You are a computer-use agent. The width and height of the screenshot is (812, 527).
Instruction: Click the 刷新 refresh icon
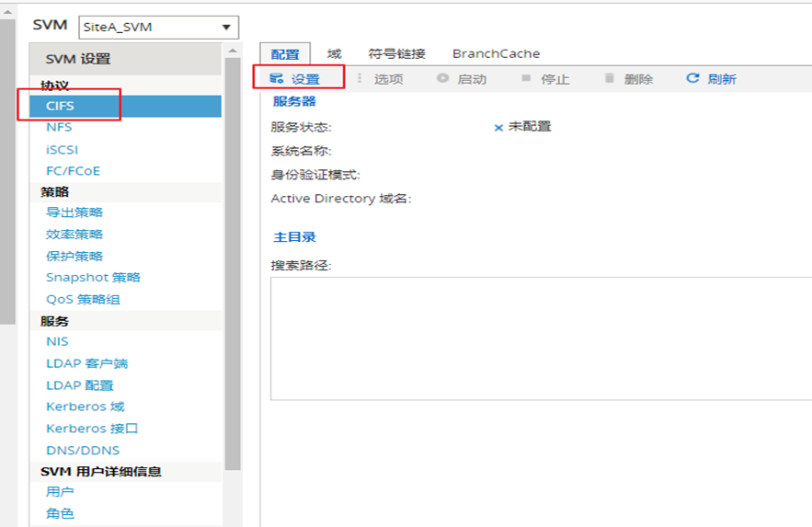point(693,79)
